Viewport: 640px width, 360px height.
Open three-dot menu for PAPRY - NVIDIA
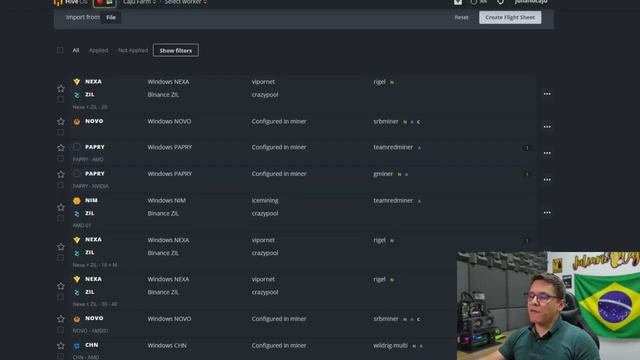click(547, 180)
